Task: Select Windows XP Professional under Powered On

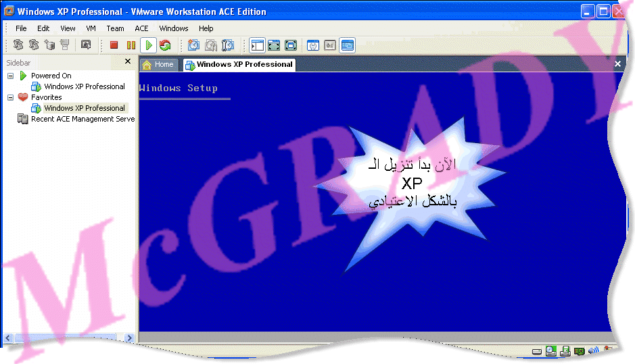Action: click(84, 86)
